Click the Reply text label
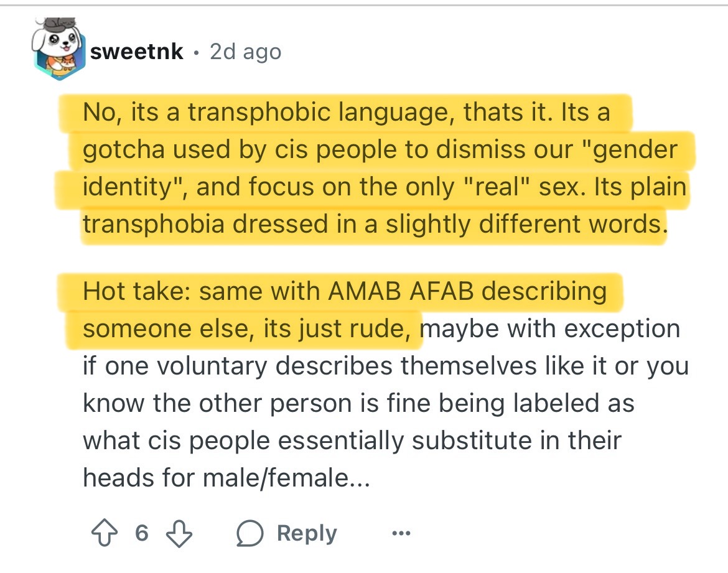Viewport: 728px width, 573px height. coord(306,533)
